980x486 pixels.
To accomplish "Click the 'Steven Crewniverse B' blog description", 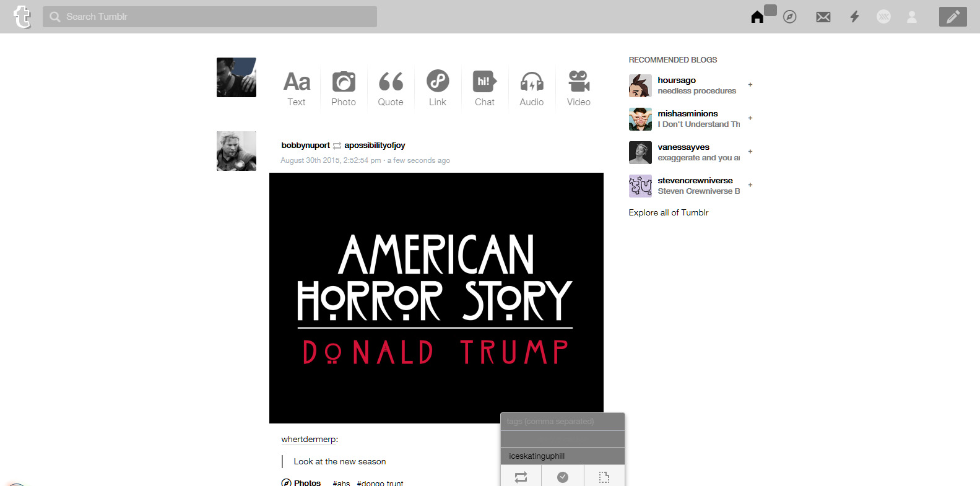I will (699, 191).
